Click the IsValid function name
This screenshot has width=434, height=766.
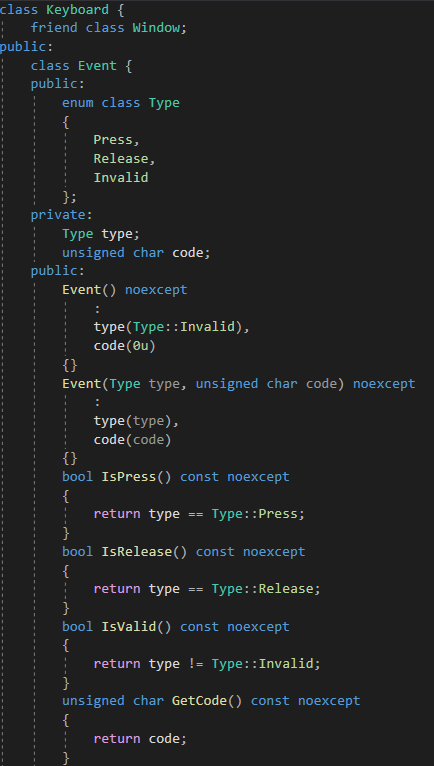point(129,627)
